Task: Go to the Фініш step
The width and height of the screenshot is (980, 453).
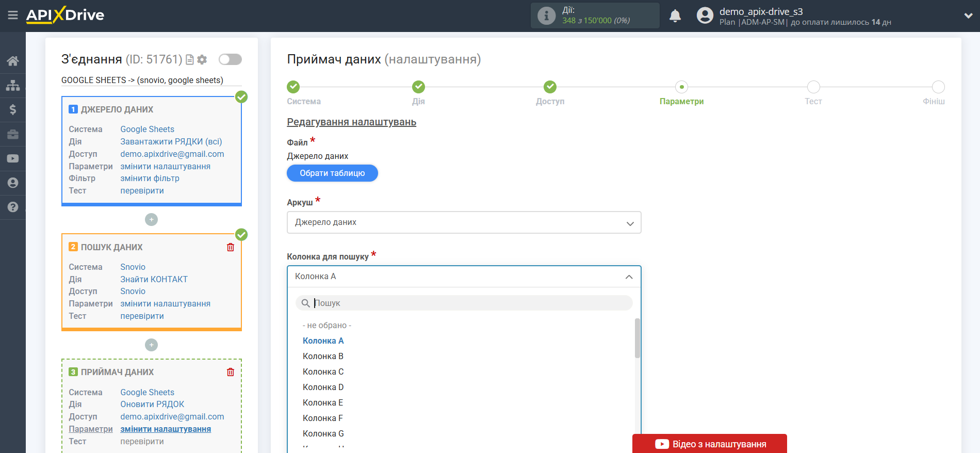Action: click(x=938, y=87)
